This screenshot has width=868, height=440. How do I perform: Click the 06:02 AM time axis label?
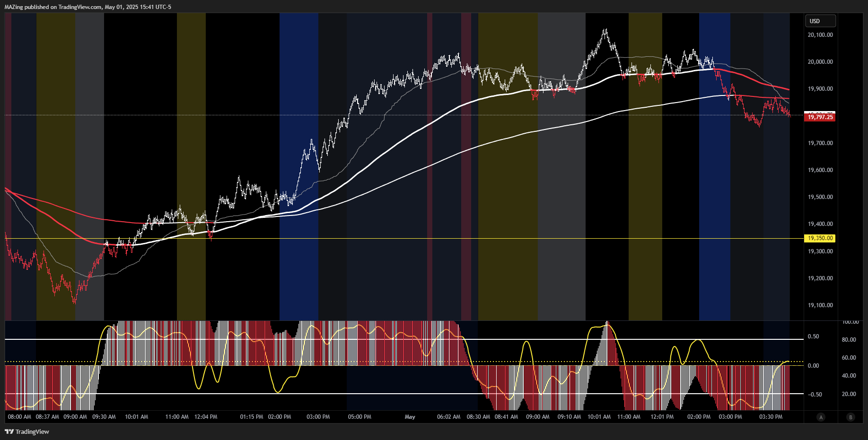click(448, 417)
